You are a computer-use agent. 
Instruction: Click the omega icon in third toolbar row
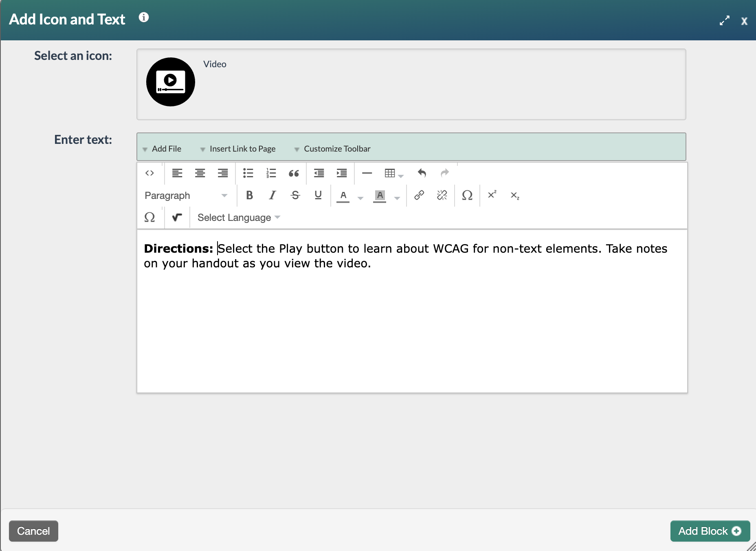point(149,218)
